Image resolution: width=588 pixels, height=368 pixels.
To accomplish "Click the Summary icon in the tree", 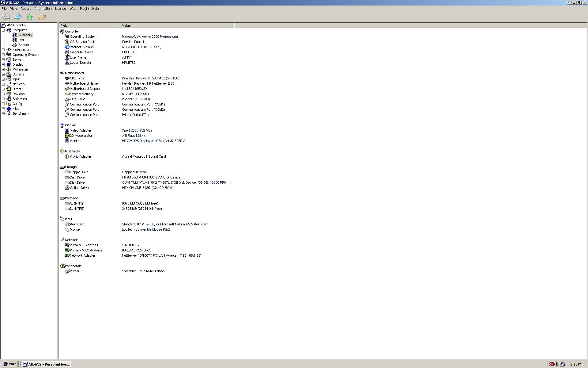I will (14, 35).
